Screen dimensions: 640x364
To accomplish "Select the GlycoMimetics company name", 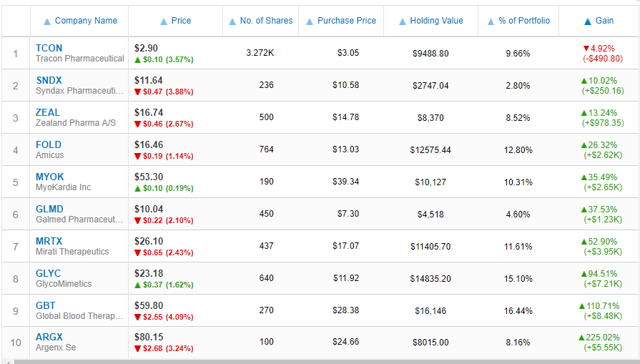I will click(x=64, y=284).
